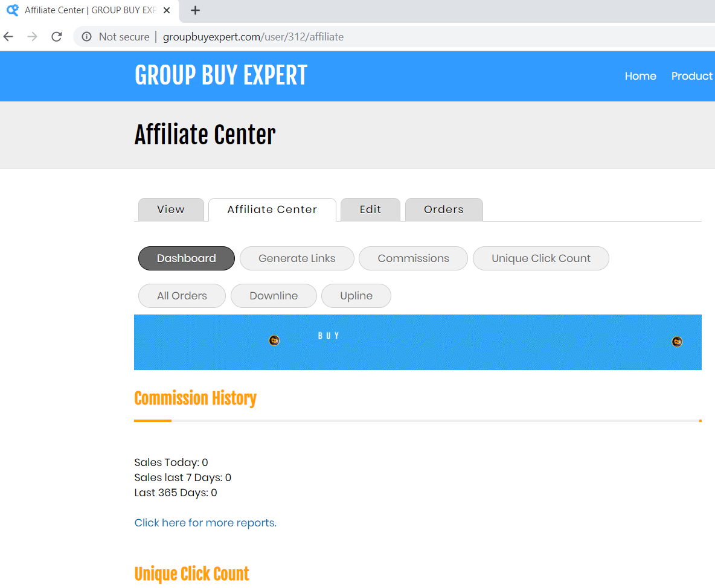Click the left round icon in banner
Screen dimensions: 715x588
pos(274,340)
